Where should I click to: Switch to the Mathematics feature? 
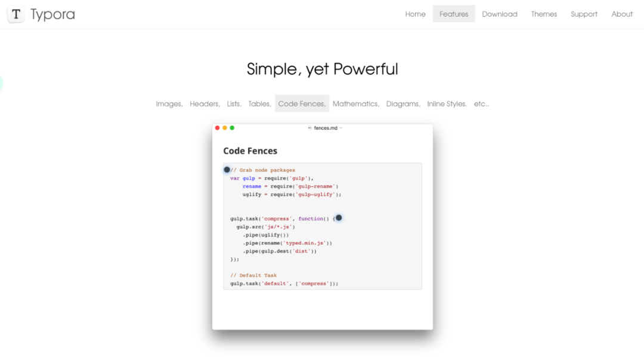(x=355, y=104)
